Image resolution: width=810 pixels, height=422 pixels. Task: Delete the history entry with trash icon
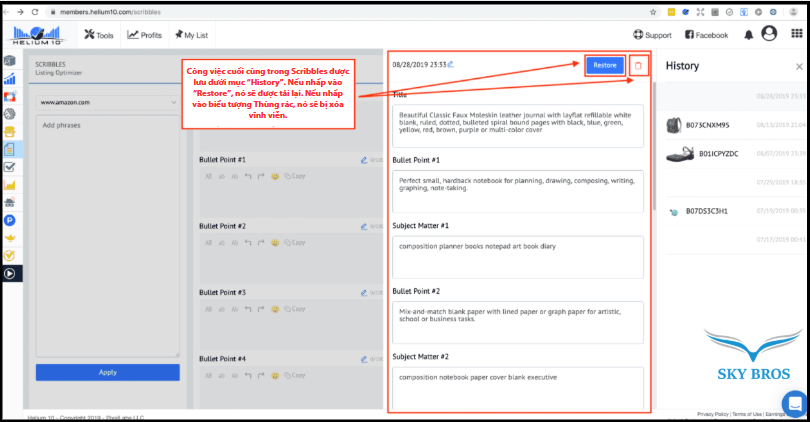coord(639,65)
